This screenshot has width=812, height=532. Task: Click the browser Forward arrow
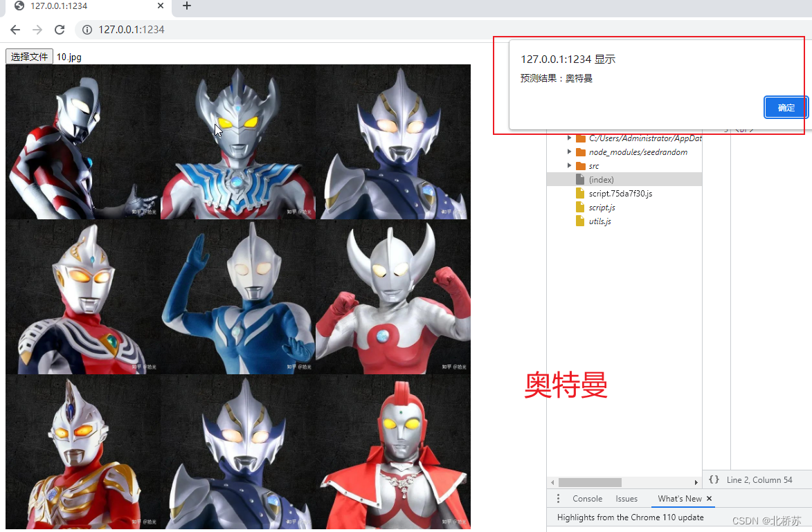[37, 30]
